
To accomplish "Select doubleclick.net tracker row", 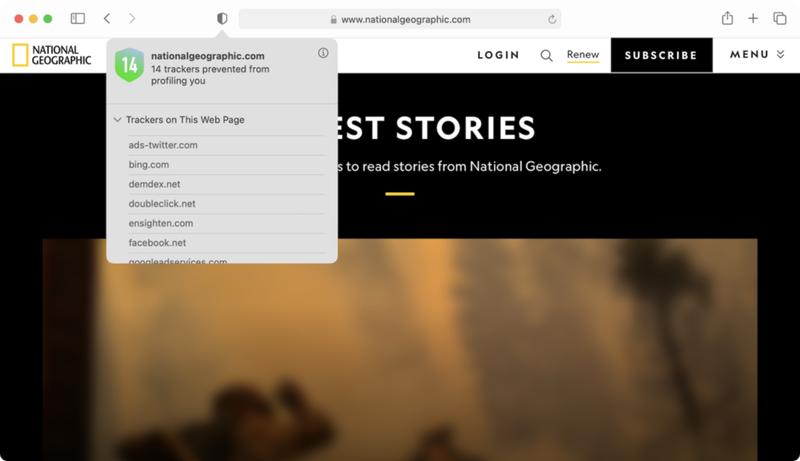I will tap(226, 203).
